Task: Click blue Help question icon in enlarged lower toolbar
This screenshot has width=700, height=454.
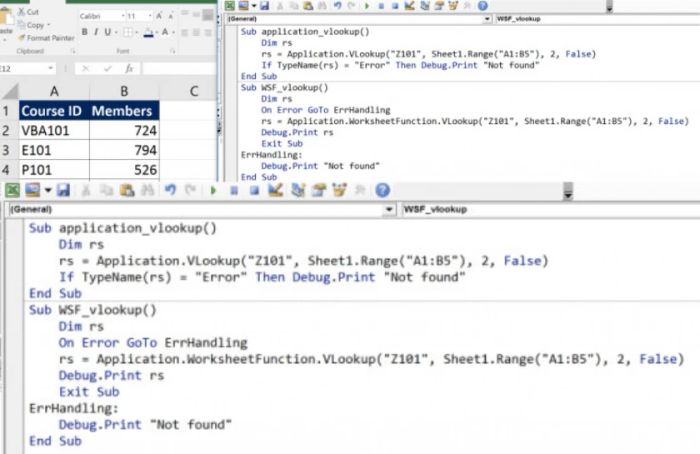Action: coord(382,191)
